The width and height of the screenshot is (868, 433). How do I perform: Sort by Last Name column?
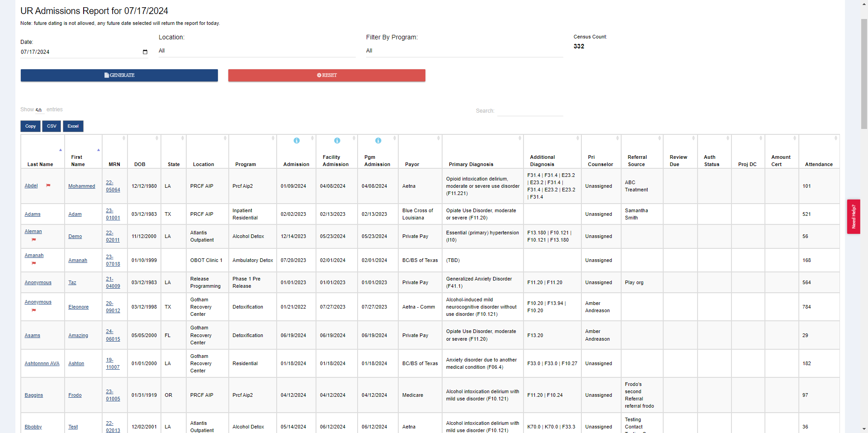click(43, 152)
